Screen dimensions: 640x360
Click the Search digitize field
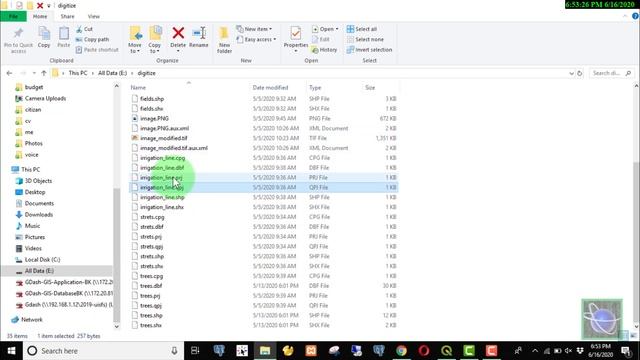point(611,73)
